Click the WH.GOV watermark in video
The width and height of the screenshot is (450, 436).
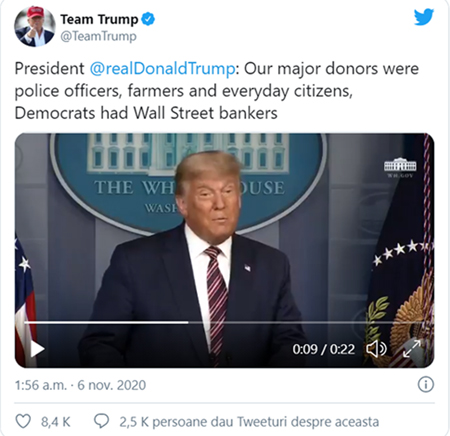(x=400, y=168)
